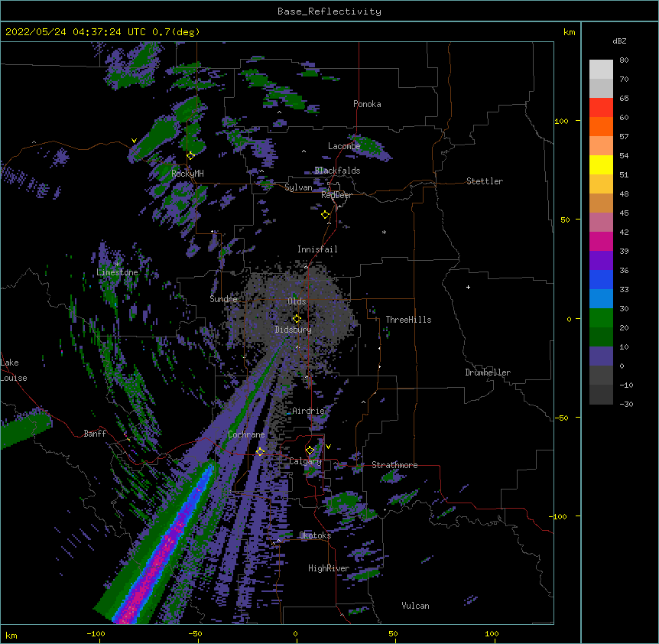Click the Sundre label

(223, 299)
